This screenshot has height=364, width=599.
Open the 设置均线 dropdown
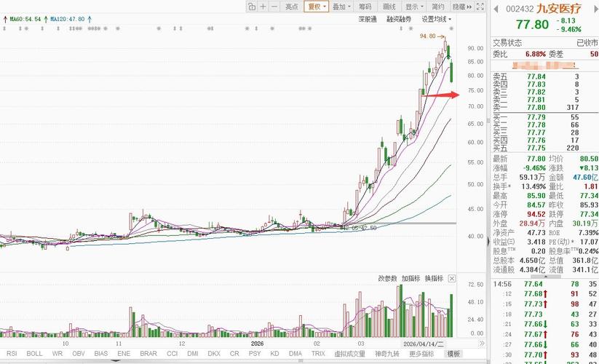(436, 19)
